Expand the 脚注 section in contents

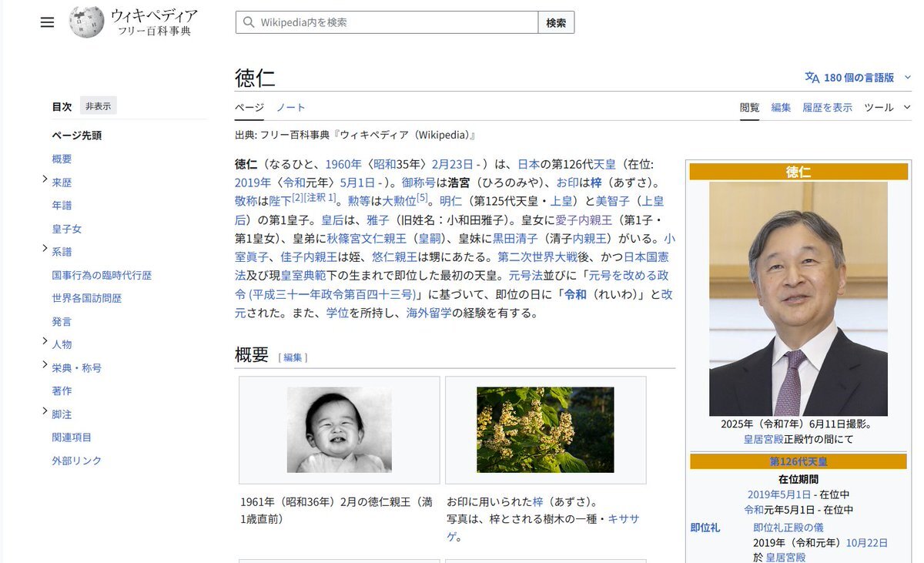click(x=45, y=411)
